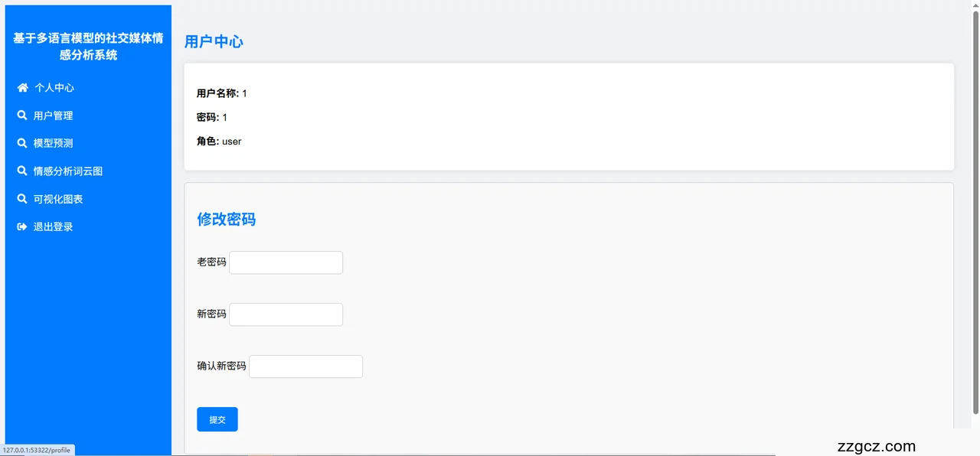Click the search icon next to 可视化图表
Screen dimensions: 980x456
point(22,199)
